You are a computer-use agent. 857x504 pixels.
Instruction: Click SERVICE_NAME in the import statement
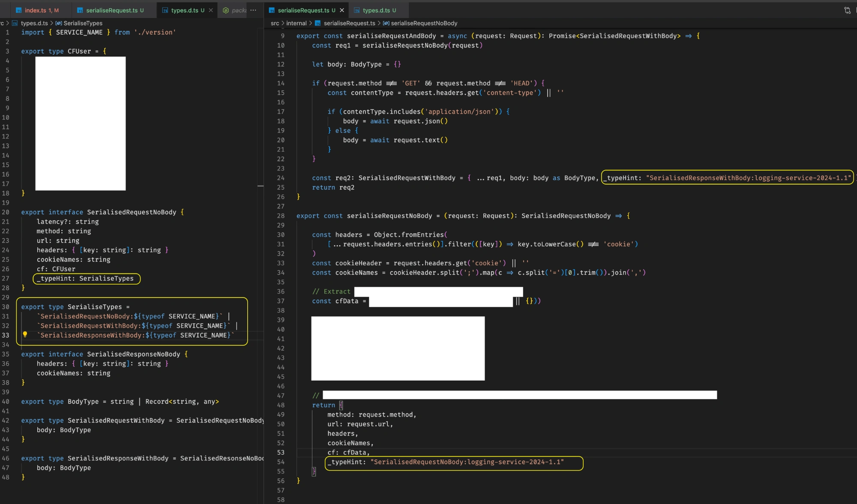point(79,32)
